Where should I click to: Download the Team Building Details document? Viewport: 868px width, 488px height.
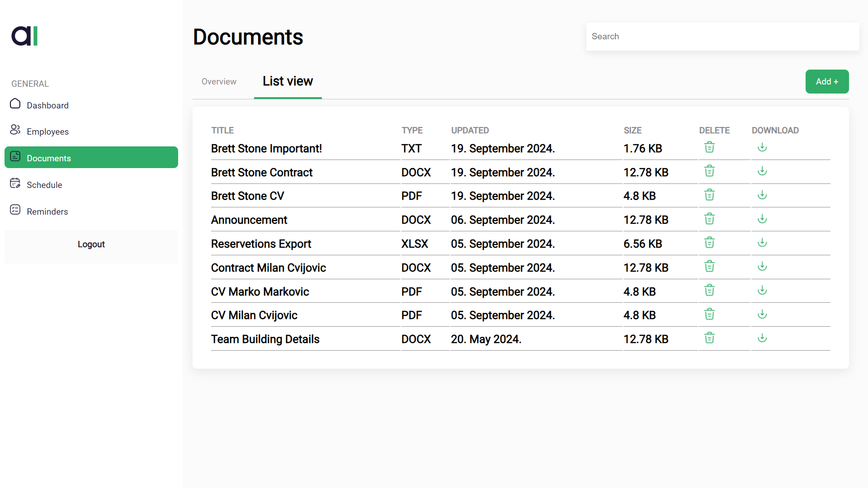tap(762, 338)
